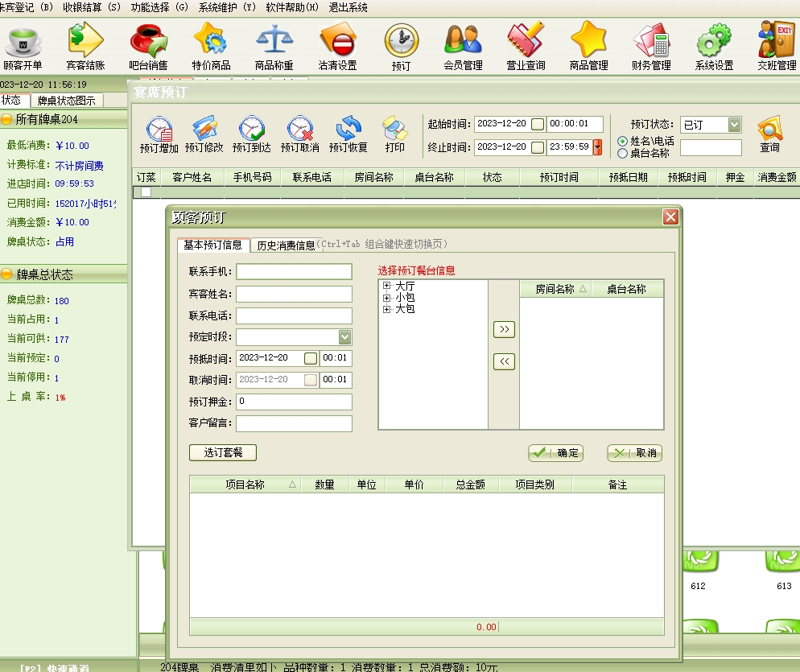The width and height of the screenshot is (800, 672).
Task: Open the 吧台销售 bar sales icon
Action: [148, 46]
